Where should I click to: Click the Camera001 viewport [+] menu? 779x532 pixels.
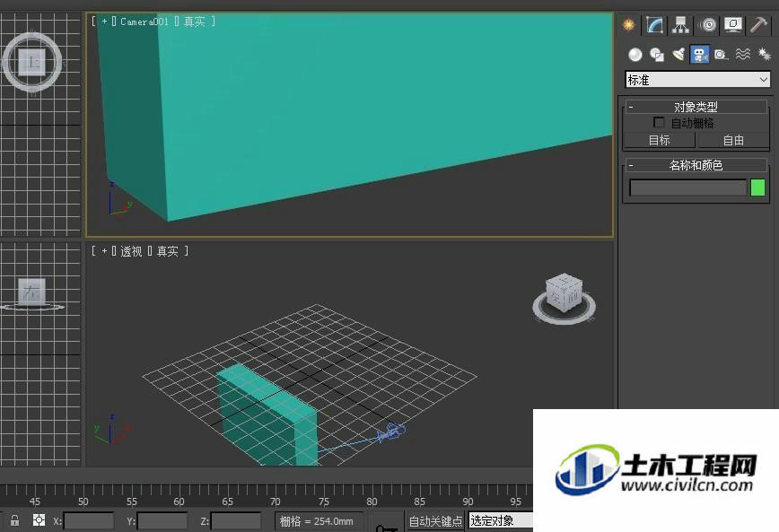pyautogui.click(x=104, y=22)
